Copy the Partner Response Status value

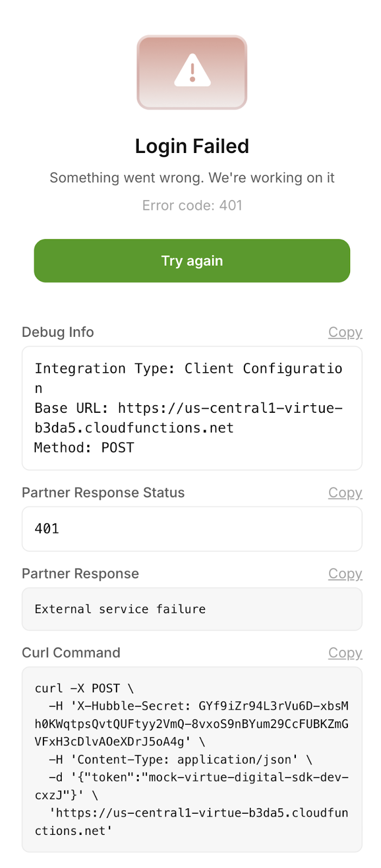coord(345,493)
